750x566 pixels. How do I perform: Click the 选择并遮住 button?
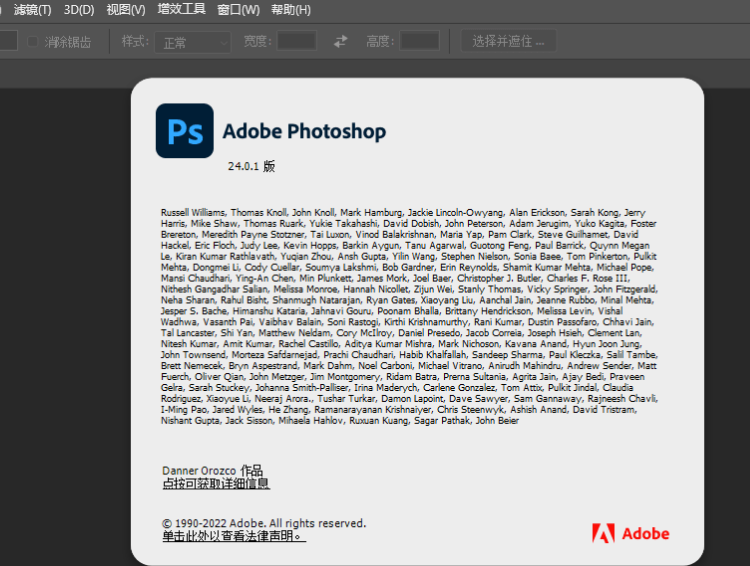508,41
